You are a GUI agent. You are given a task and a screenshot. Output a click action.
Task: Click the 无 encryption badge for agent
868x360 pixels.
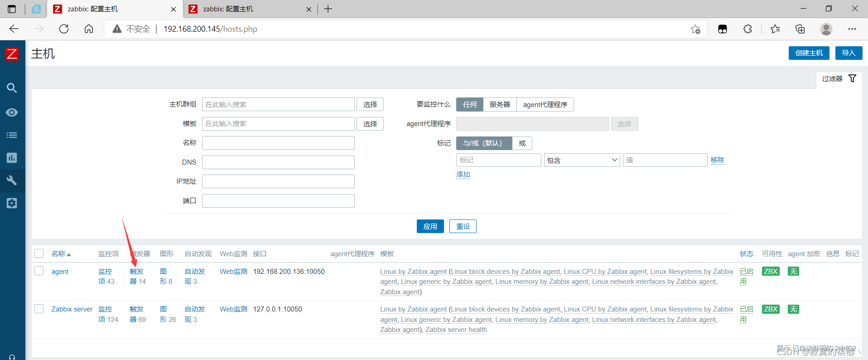tap(794, 272)
